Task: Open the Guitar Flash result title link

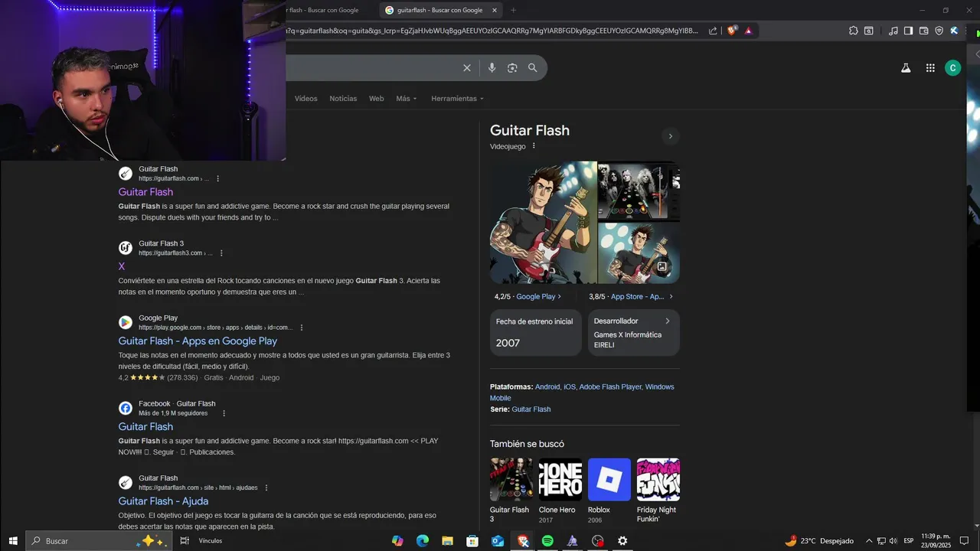Action: pos(145,192)
